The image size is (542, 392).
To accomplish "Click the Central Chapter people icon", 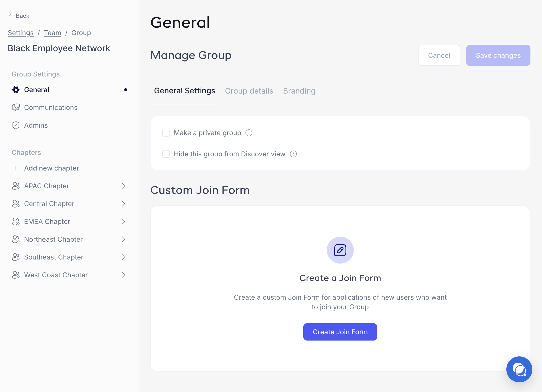I will tap(16, 204).
